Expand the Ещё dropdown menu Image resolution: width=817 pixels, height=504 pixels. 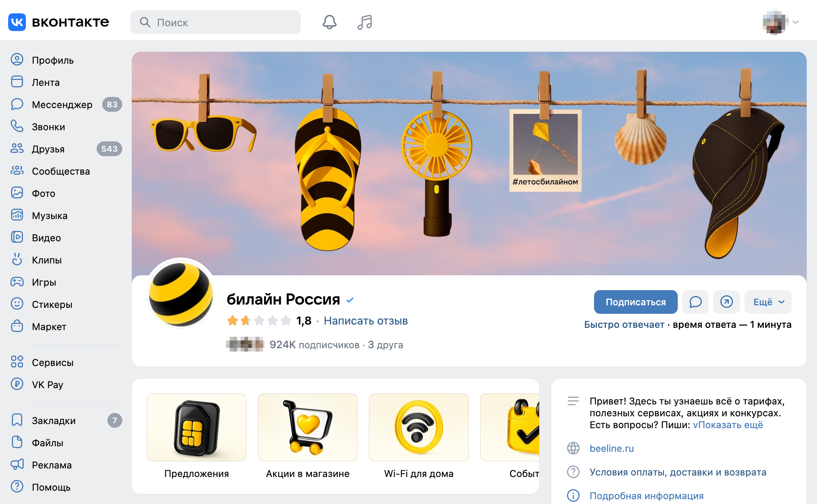[x=768, y=302]
